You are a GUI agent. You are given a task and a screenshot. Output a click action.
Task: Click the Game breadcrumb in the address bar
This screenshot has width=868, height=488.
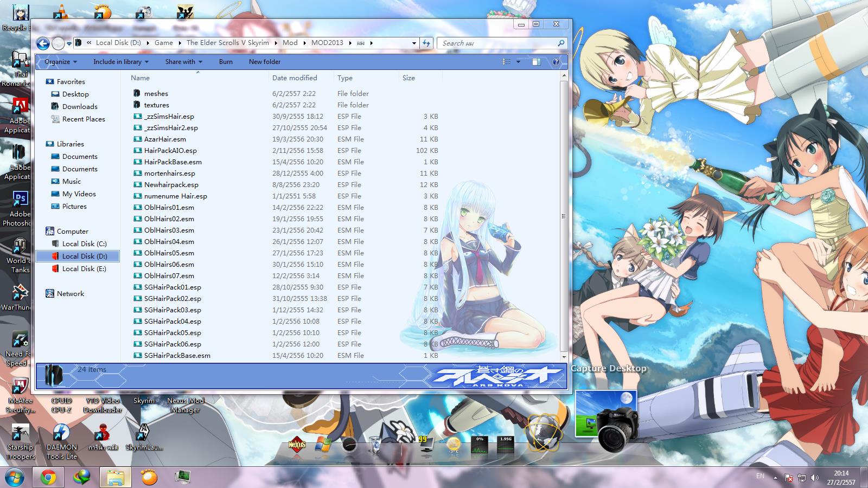coord(164,43)
